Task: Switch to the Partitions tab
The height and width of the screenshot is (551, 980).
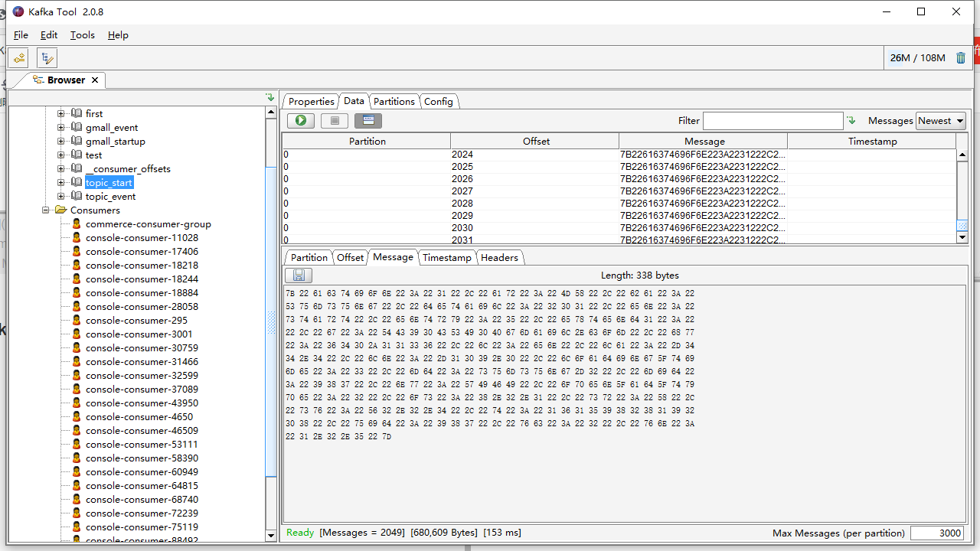Action: click(394, 101)
